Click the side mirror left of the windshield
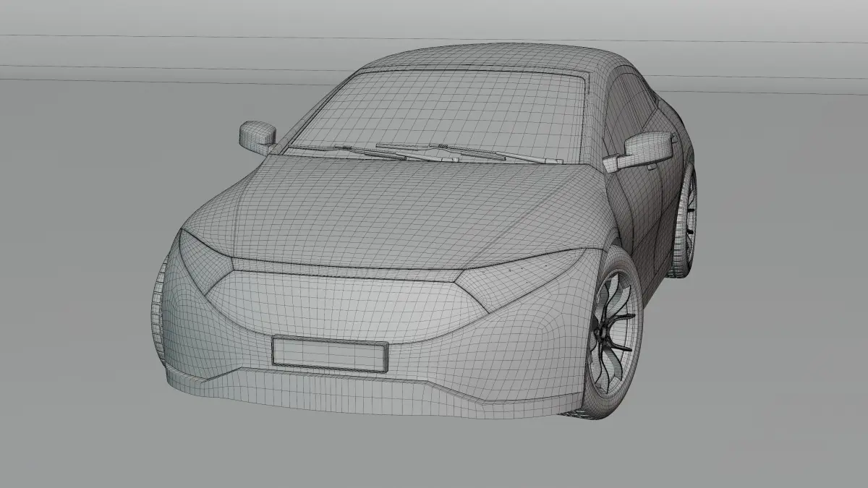The width and height of the screenshot is (868, 488). 258,137
